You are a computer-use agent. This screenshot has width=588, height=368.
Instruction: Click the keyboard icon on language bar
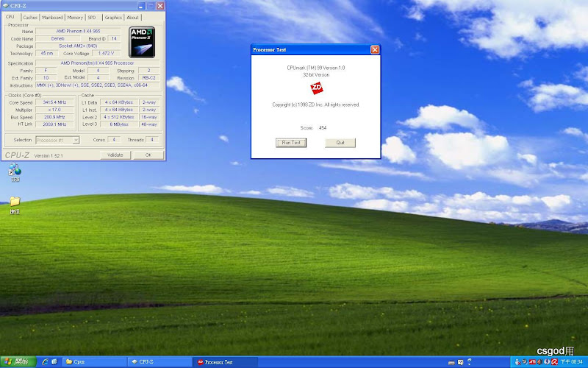(x=451, y=362)
